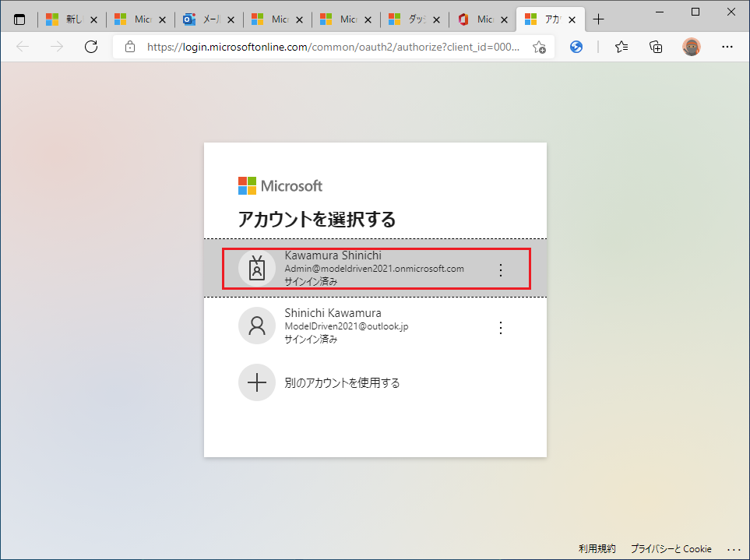Image resolution: width=750 pixels, height=560 pixels.
Task: Open a new browser tab
Action: click(598, 19)
